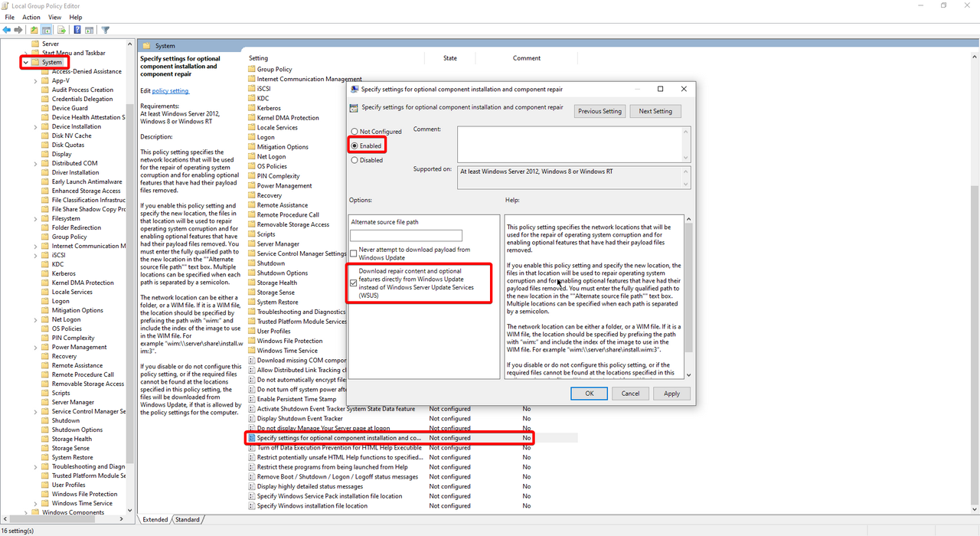Open the Action menu
This screenshot has width=980, height=536.
(31, 17)
